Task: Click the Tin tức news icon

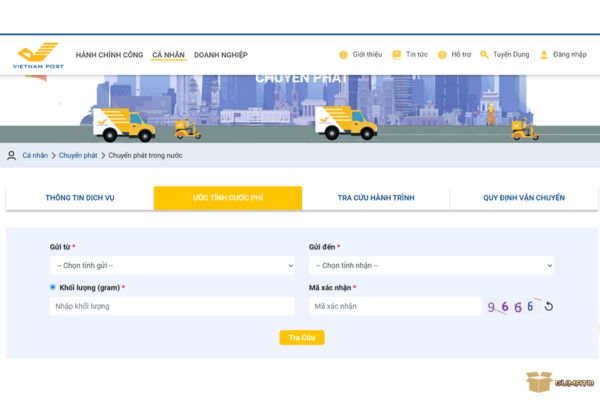Action: coord(396,55)
